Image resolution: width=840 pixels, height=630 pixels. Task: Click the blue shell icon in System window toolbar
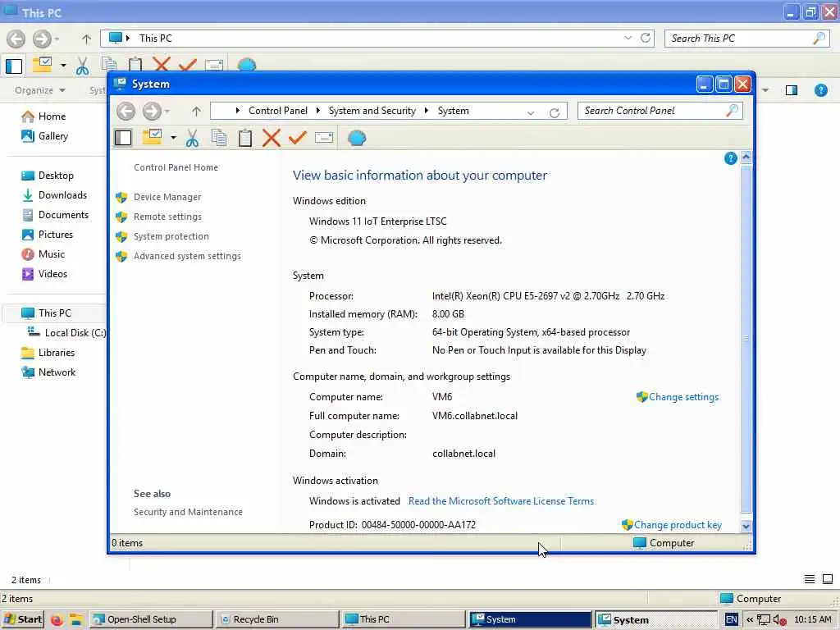[357, 138]
